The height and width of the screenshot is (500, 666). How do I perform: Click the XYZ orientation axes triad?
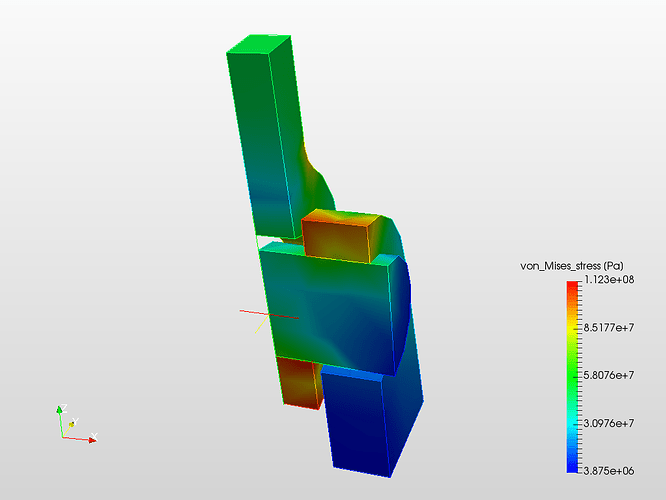click(x=76, y=424)
